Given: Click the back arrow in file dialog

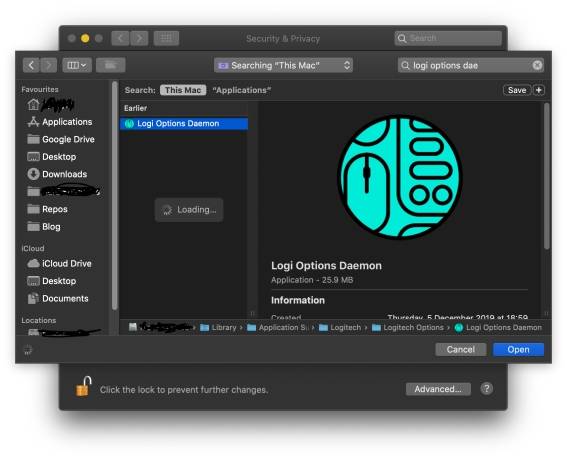Looking at the screenshot, I should [x=31, y=65].
